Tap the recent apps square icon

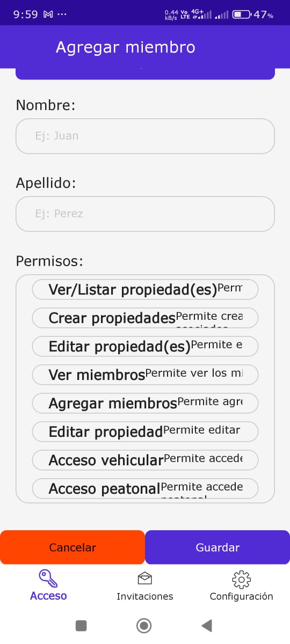click(x=81, y=625)
